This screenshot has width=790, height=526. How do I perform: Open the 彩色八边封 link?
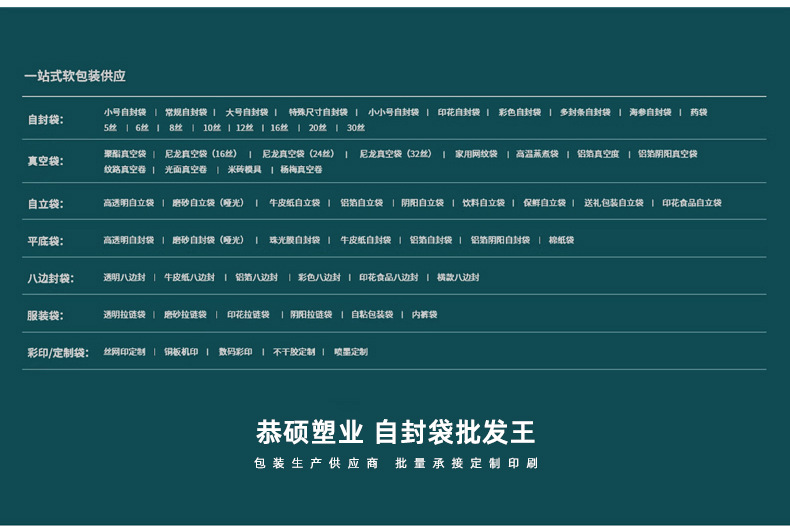[319, 277]
